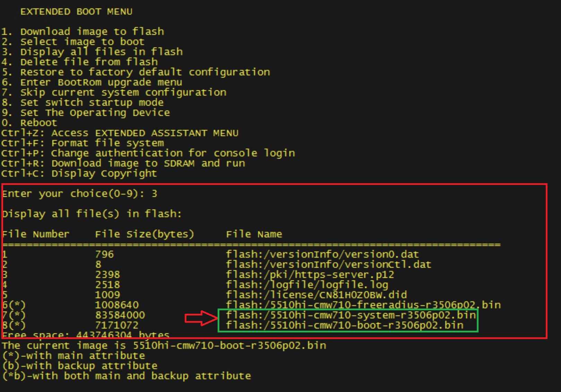
Task: Click the "File Name" column header
Action: (254, 234)
